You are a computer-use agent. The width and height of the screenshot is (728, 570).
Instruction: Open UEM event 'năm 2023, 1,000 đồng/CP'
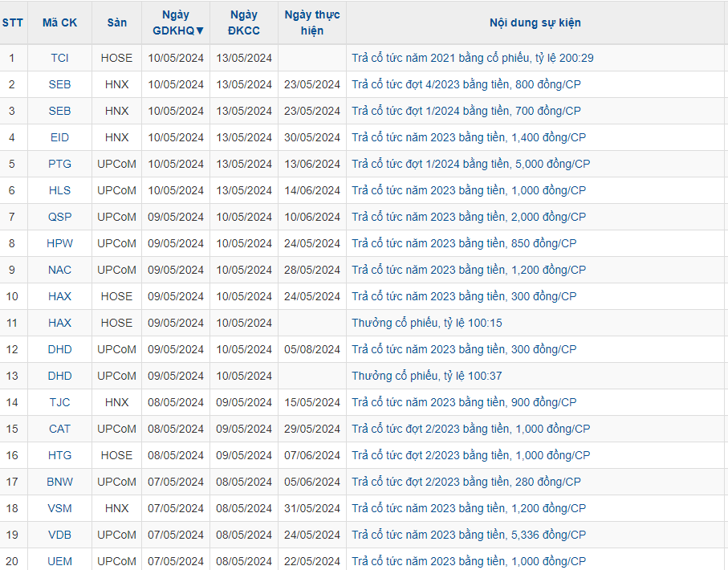click(x=469, y=561)
